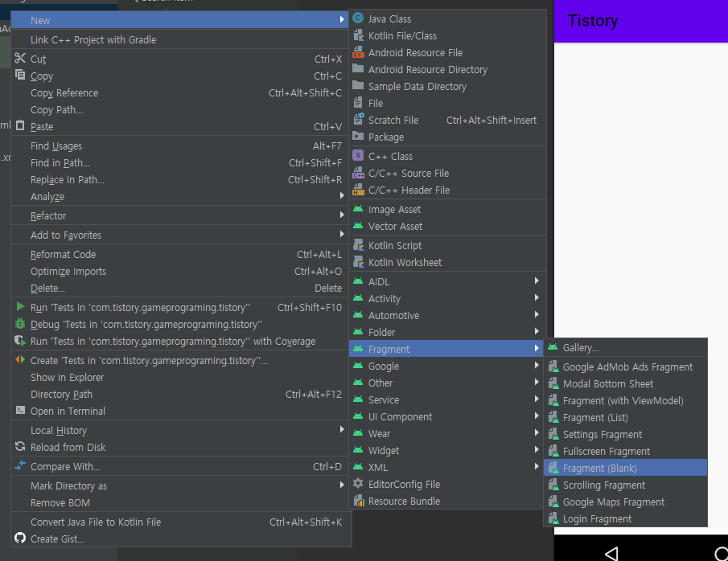Select Fragment (Blank) template

tap(625, 468)
